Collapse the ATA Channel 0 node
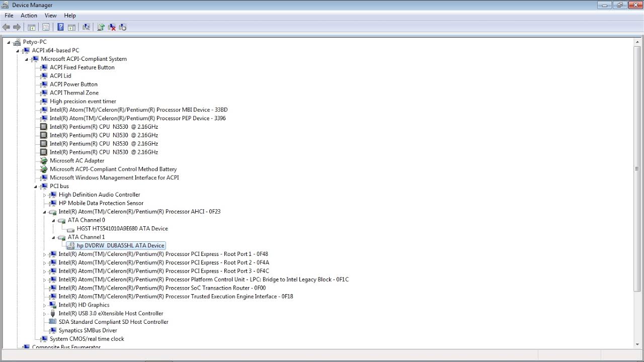This screenshot has height=362, width=644. click(53, 220)
